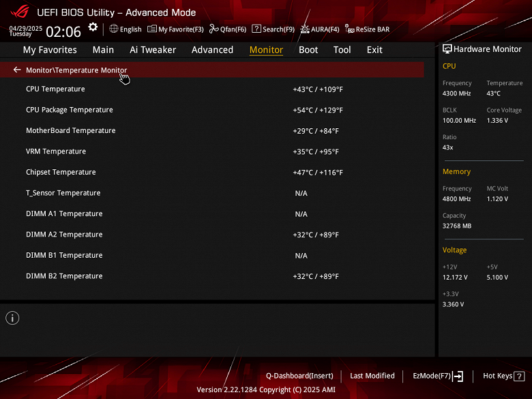Open Search(F9)
532x399 pixels.
274,29
